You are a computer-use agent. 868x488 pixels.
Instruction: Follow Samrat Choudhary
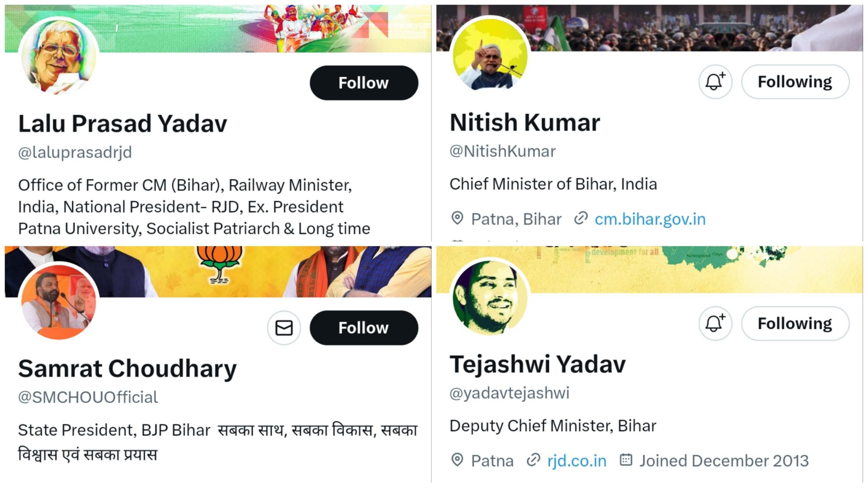point(363,328)
